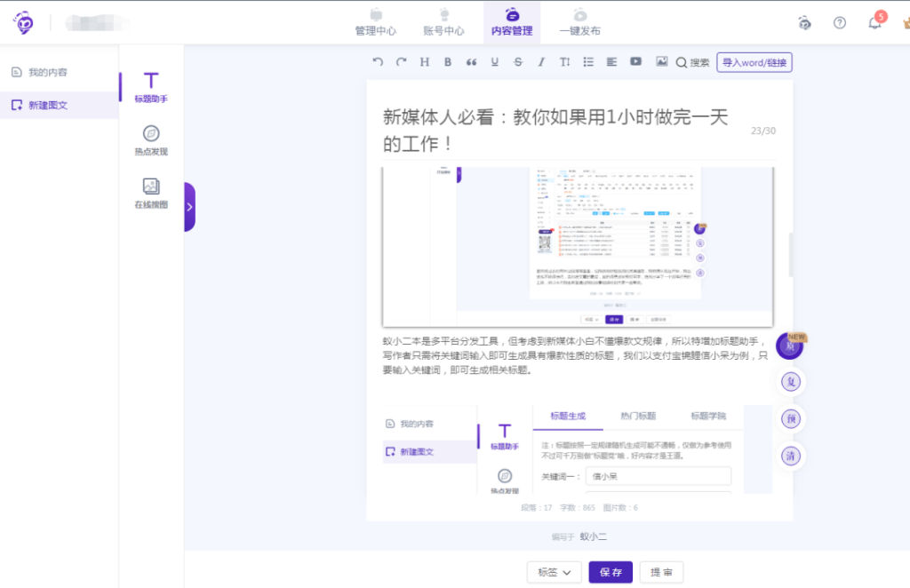The image size is (910, 588).
Task: Click the 导入word/链接 button
Action: coord(754,62)
